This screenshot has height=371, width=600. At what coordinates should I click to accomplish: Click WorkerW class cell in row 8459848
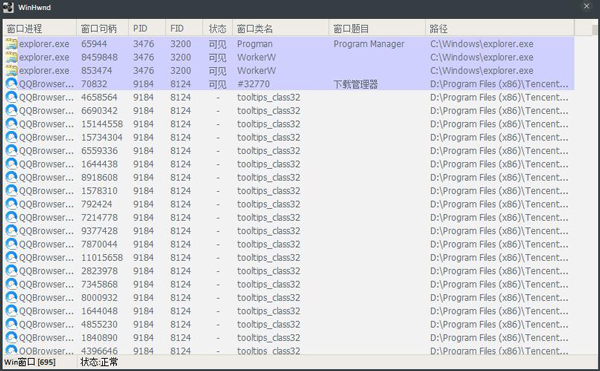256,57
